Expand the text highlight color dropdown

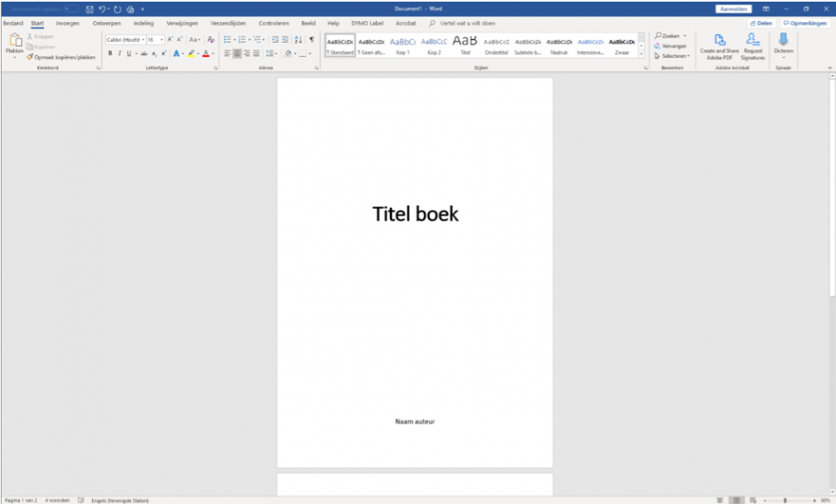coord(197,53)
